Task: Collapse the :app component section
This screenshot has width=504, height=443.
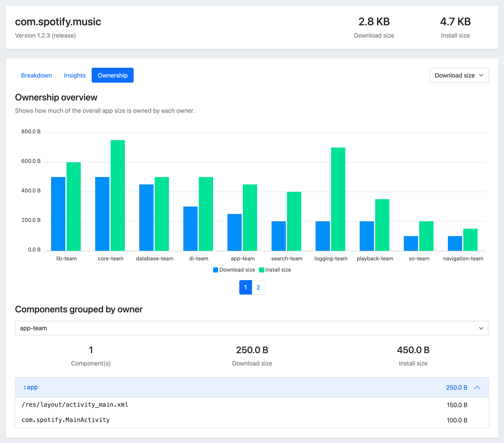Action: pos(479,387)
